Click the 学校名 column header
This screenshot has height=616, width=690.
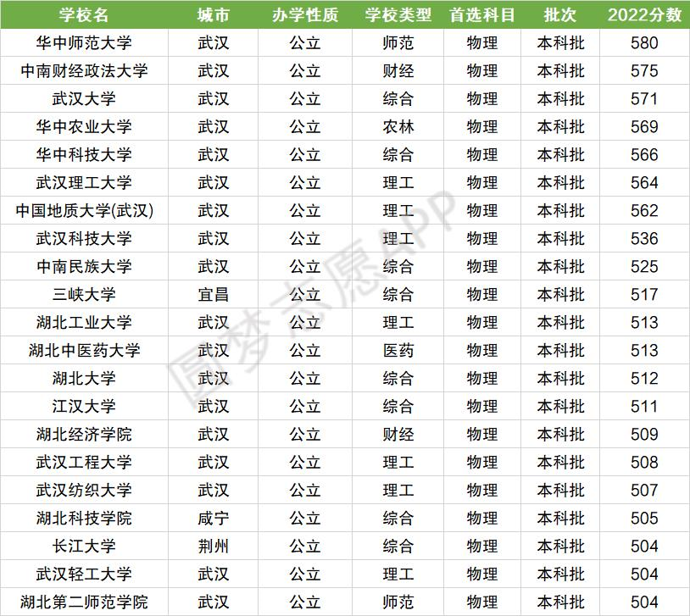click(84, 15)
